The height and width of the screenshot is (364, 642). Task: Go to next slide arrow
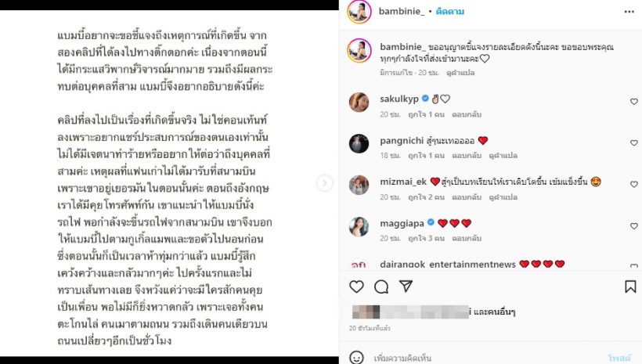coord(324,182)
